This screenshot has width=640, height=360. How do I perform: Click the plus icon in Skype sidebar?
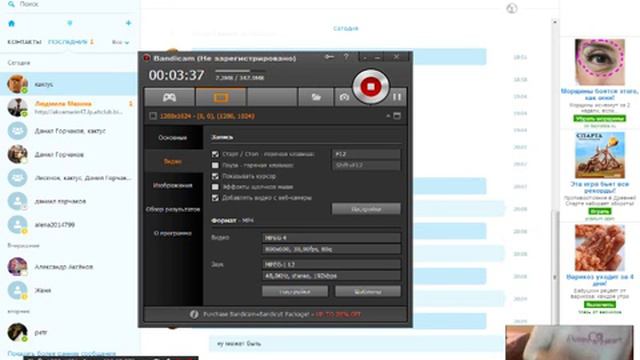point(129,23)
